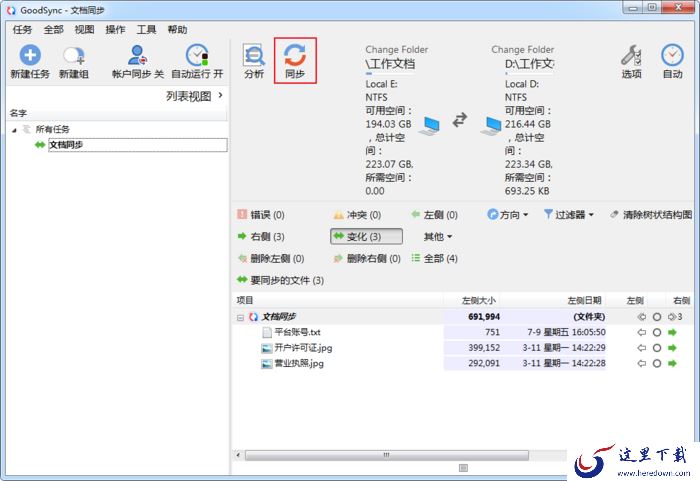700x481 pixels.
Task: Open 选项 options wrench
Action: (x=632, y=62)
